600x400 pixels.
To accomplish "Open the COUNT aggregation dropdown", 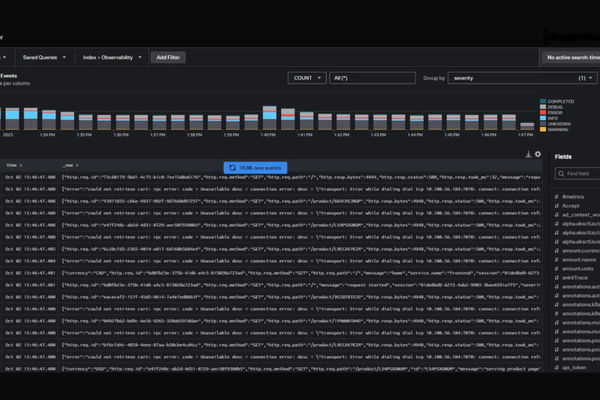I will (x=307, y=78).
